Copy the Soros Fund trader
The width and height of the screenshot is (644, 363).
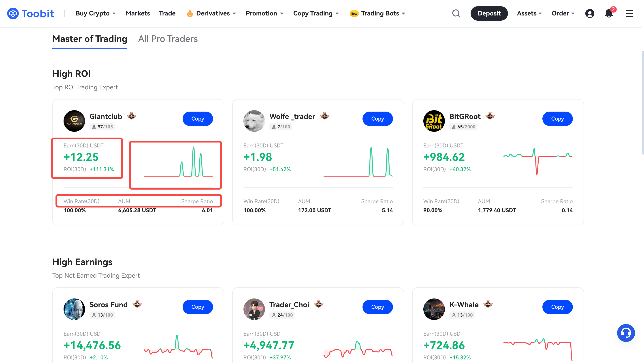click(198, 307)
